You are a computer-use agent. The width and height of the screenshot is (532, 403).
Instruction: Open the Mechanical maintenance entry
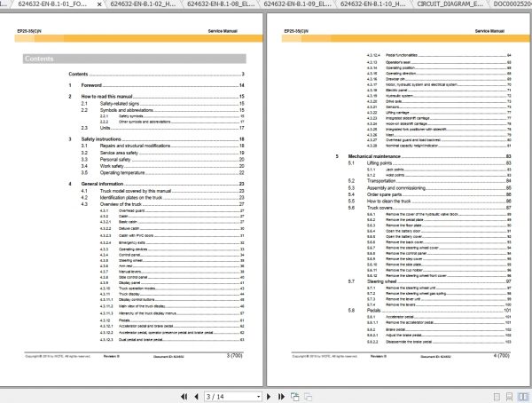click(x=424, y=156)
